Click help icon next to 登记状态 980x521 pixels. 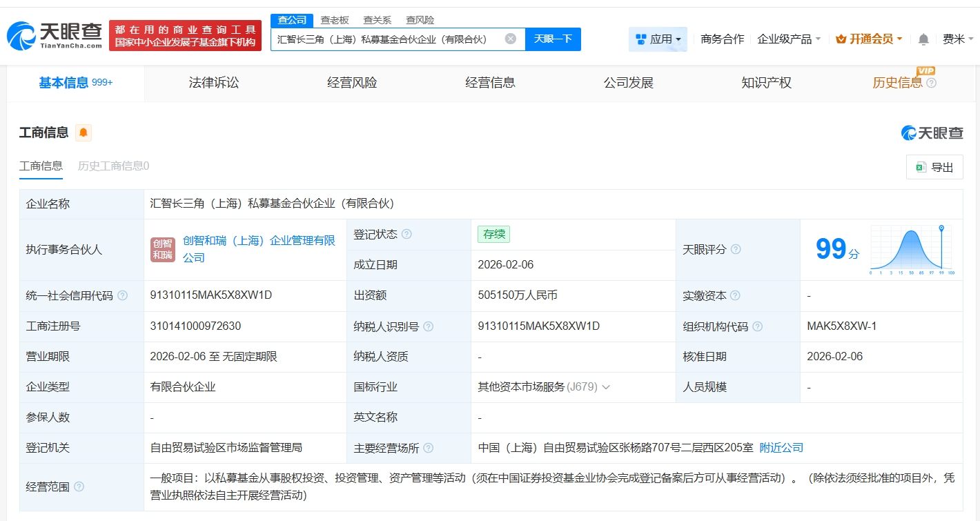[x=406, y=234]
